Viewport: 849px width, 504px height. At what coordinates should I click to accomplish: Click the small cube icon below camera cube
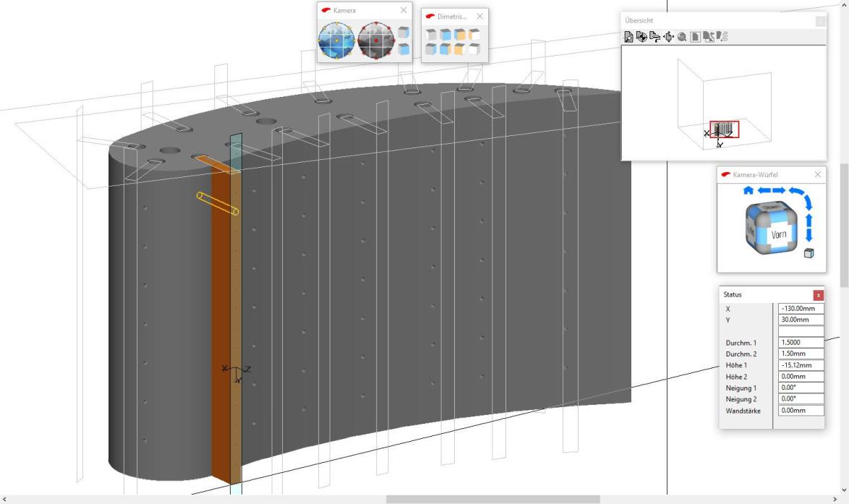(x=809, y=252)
